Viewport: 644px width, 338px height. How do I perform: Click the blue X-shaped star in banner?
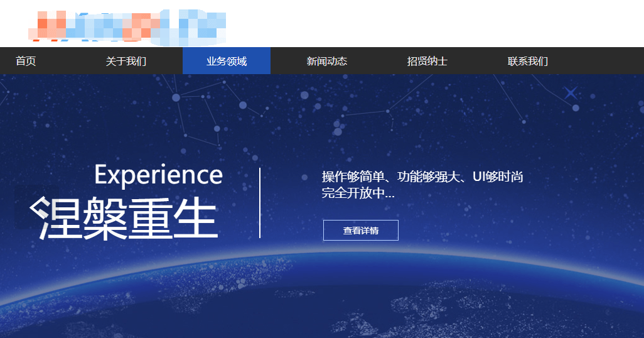[x=571, y=93]
